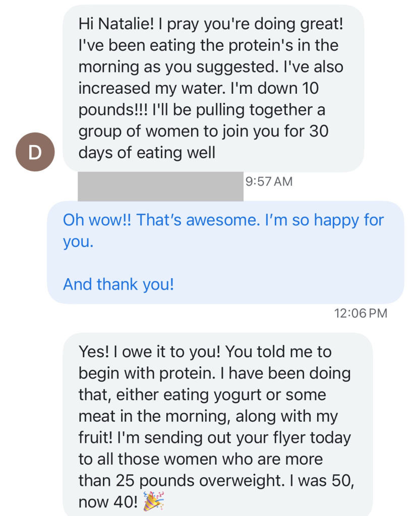Viewport: 420px width, 516px height.
Task: Click the 9:57 AM timestamp
Action: [269, 181]
